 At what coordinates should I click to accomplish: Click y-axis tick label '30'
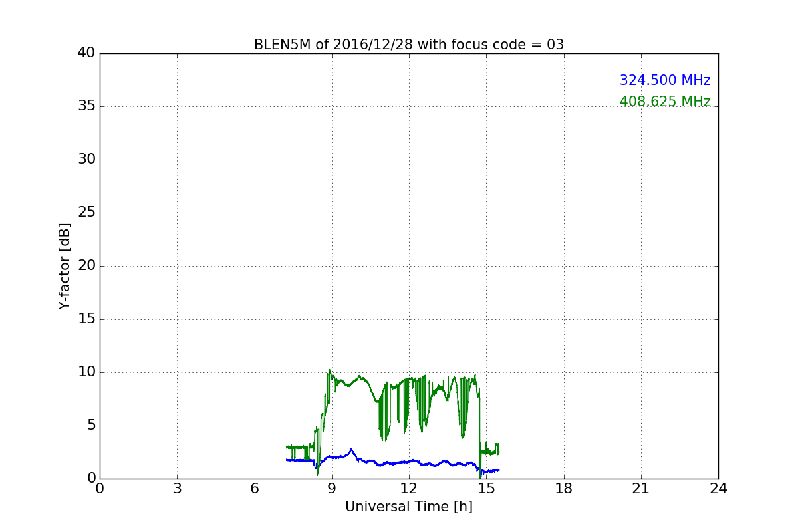click(86, 160)
